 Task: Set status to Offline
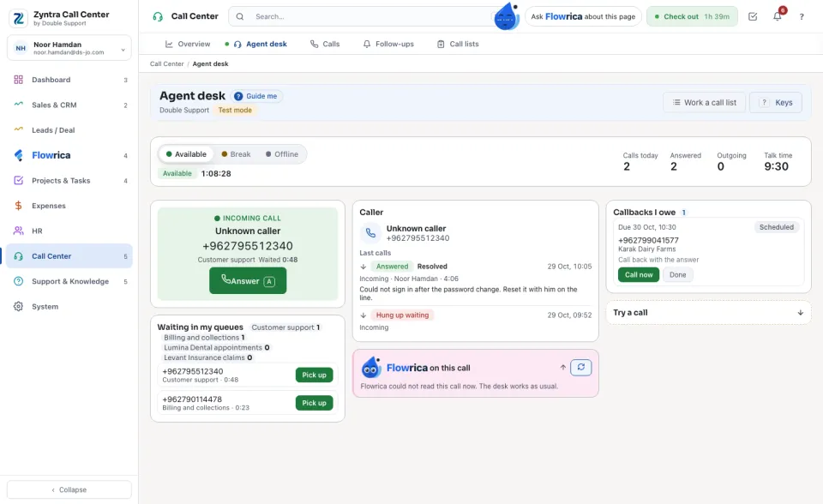pyautogui.click(x=282, y=153)
